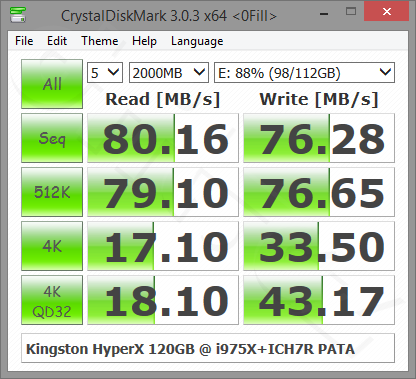416x379 pixels.
Task: Start the 4K random benchmark
Action: coord(52,246)
